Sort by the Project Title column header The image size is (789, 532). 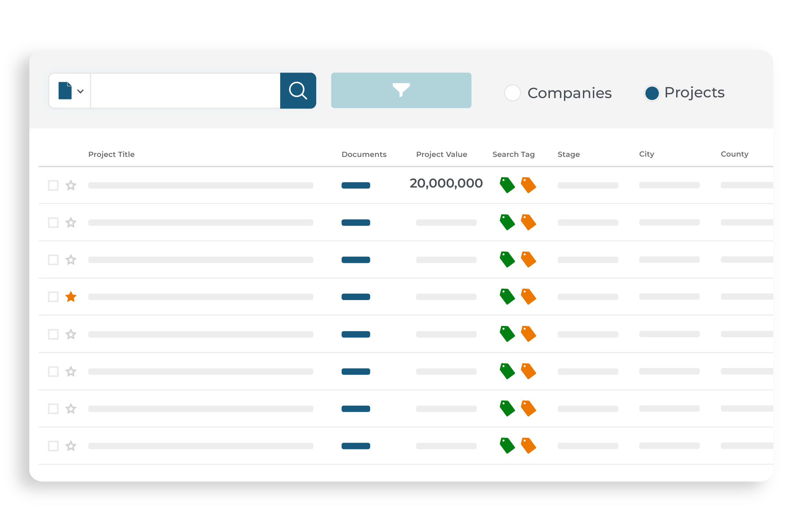click(111, 154)
